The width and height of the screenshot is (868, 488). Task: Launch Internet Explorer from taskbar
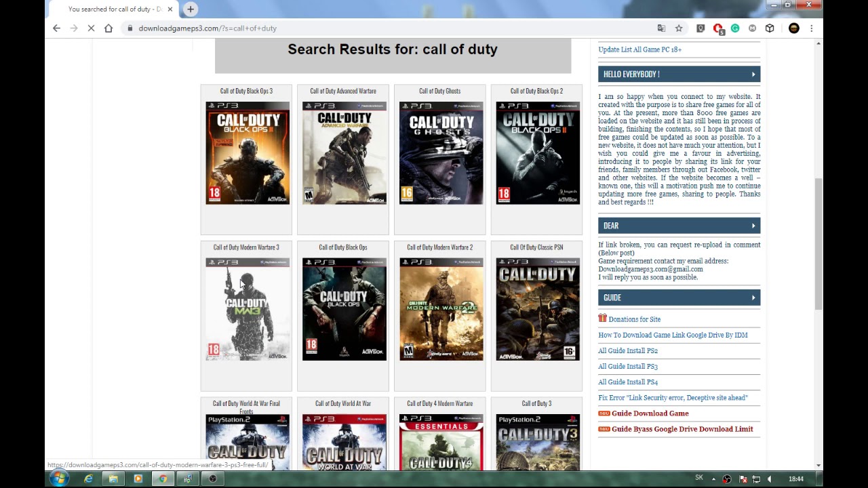pos(88,479)
